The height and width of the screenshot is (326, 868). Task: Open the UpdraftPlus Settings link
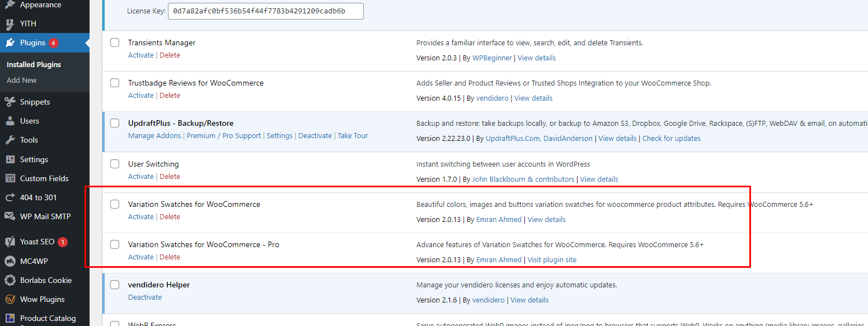[x=280, y=135]
